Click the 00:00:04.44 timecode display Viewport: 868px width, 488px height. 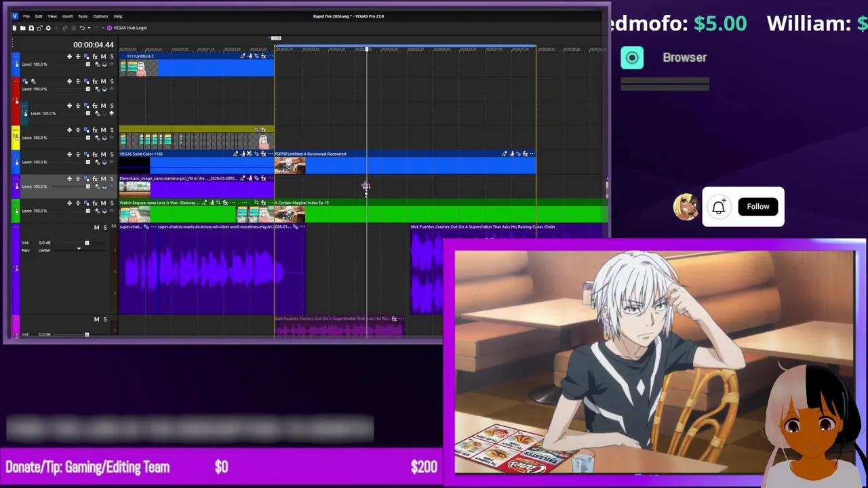94,45
